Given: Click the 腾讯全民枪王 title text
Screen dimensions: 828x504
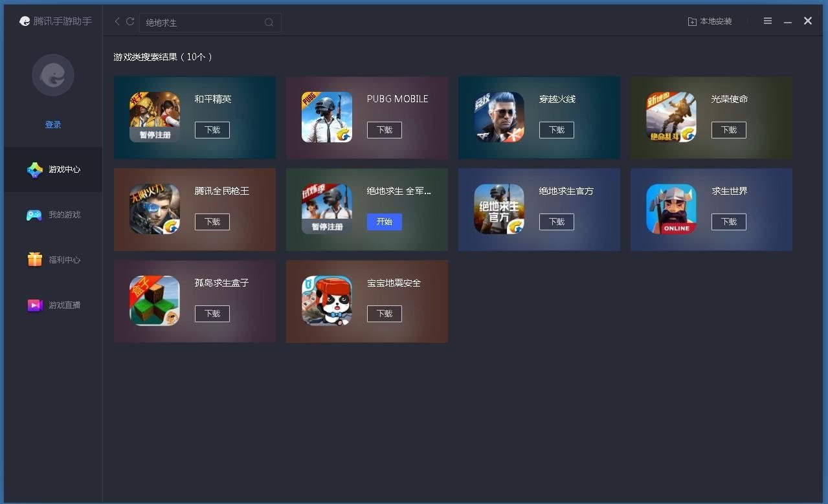Looking at the screenshot, I should (x=222, y=191).
